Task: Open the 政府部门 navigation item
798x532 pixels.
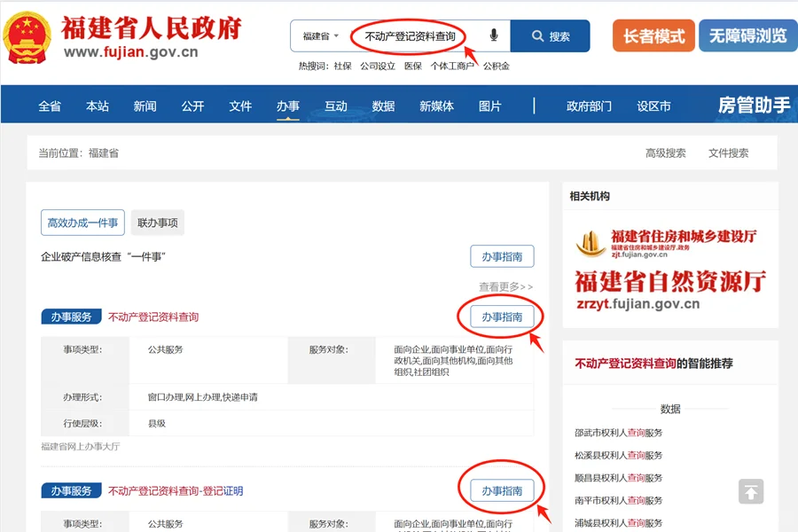Action: click(589, 106)
